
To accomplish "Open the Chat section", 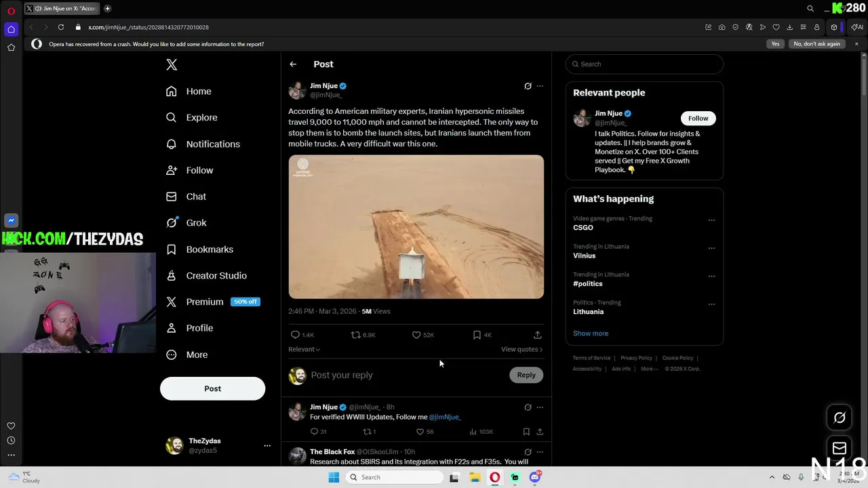I will point(186,197).
